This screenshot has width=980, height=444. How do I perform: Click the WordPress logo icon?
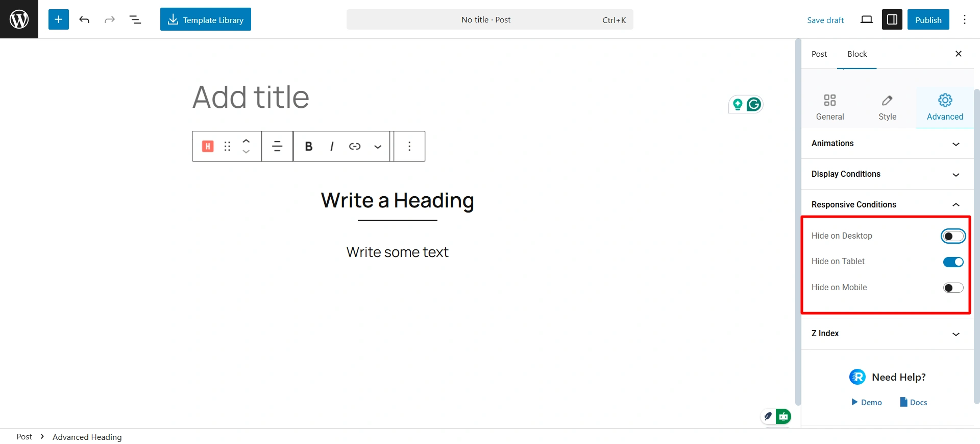tap(19, 19)
